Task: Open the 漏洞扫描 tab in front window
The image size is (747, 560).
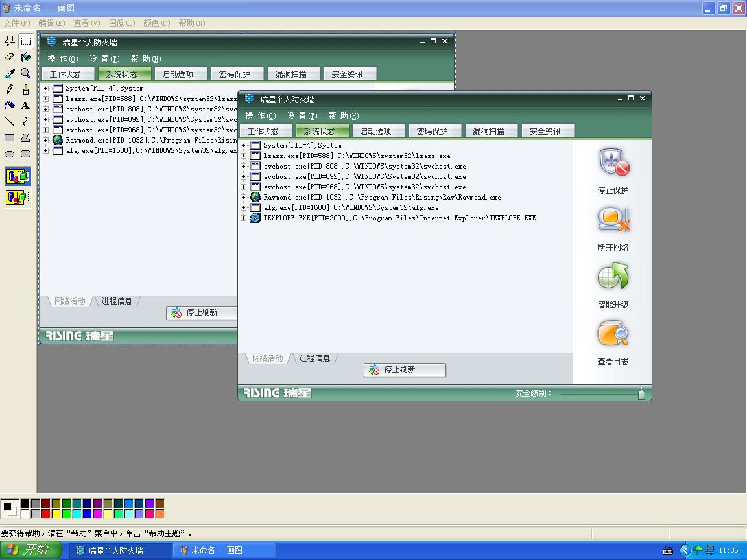Action: coord(491,131)
